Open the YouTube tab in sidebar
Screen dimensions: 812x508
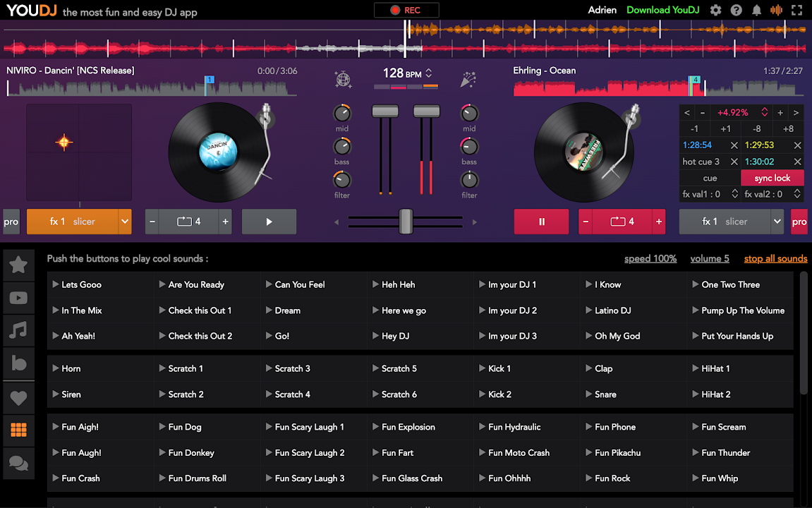(x=18, y=298)
